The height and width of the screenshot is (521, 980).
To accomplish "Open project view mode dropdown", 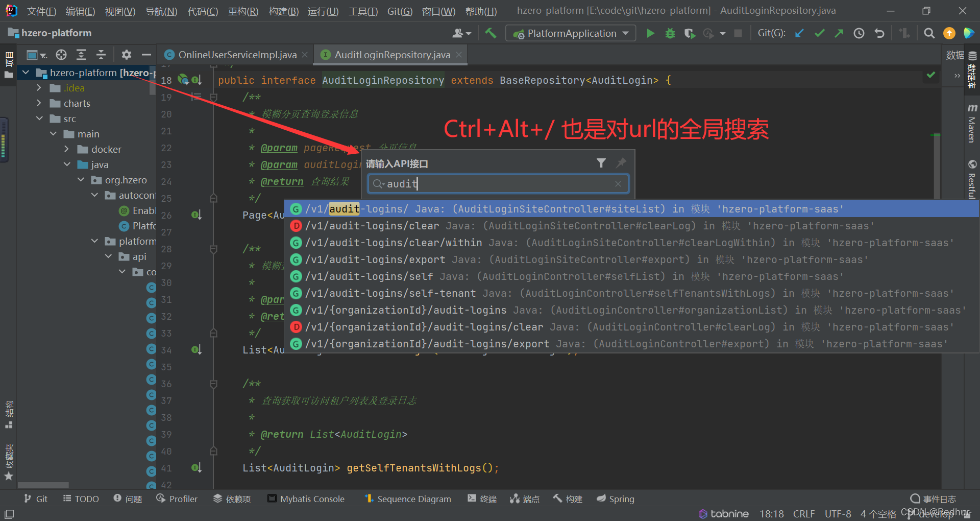I will coord(36,55).
